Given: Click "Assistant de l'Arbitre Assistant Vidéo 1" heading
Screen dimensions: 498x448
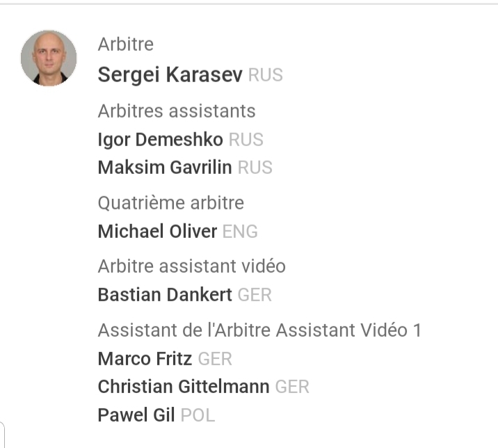Looking at the screenshot, I should coord(259,330).
